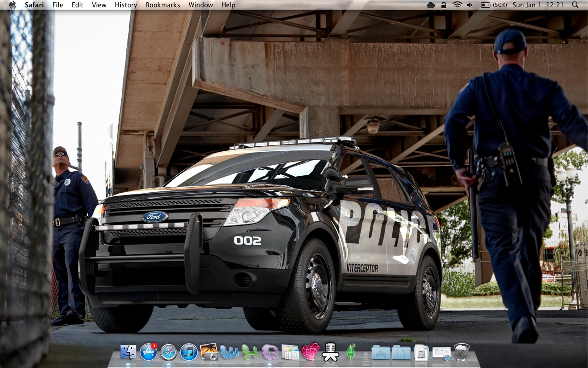Screen dimensions: 588x368
Task: Open Finder from the Dock
Action: [x=128, y=352]
